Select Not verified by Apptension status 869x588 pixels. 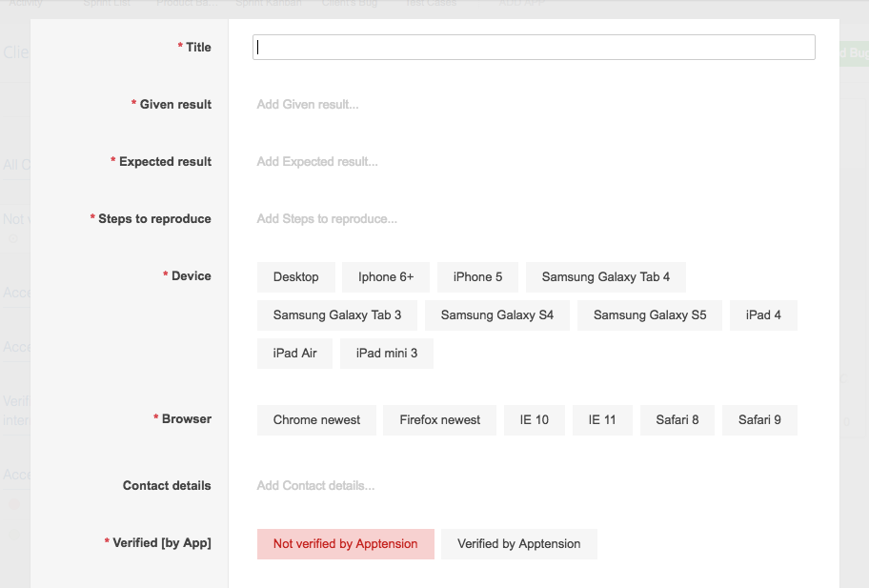345,543
